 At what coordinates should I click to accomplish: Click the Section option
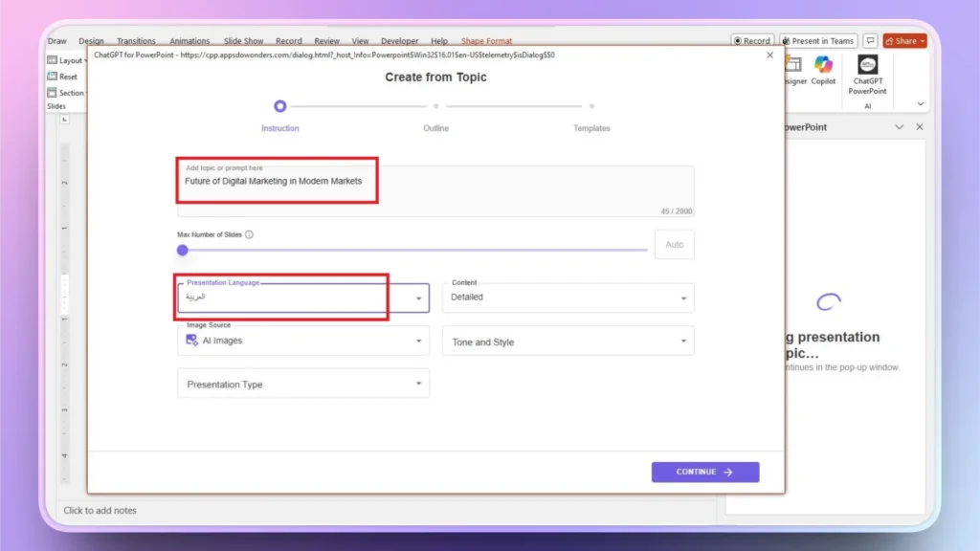pos(65,92)
